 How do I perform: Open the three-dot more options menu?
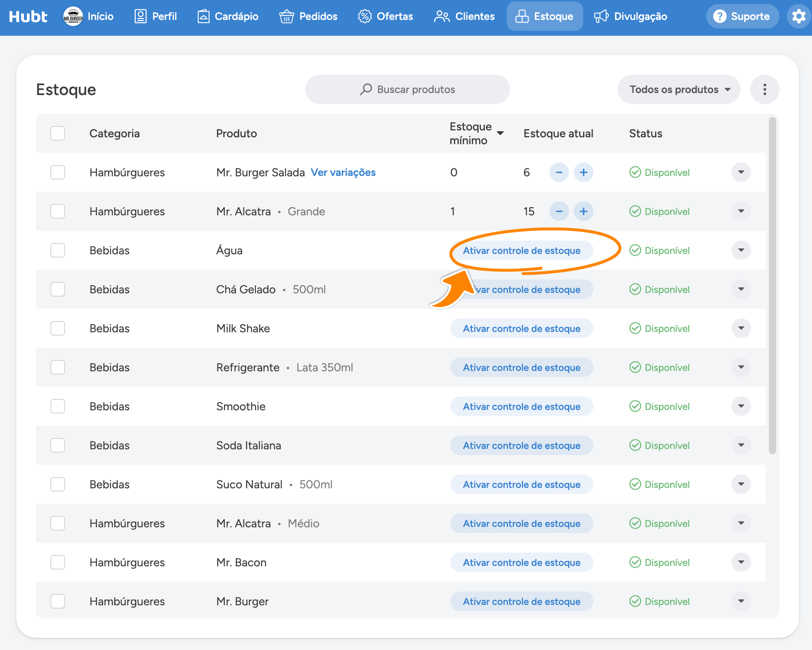[x=764, y=89]
